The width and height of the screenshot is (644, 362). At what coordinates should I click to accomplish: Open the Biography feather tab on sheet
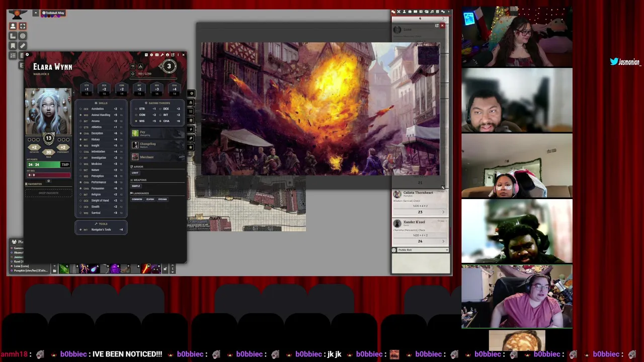click(191, 138)
